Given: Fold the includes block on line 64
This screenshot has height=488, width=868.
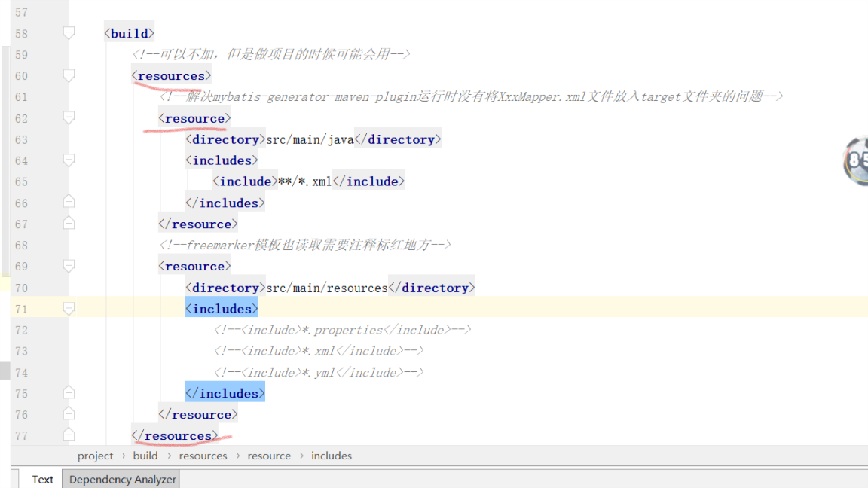Looking at the screenshot, I should [x=69, y=160].
